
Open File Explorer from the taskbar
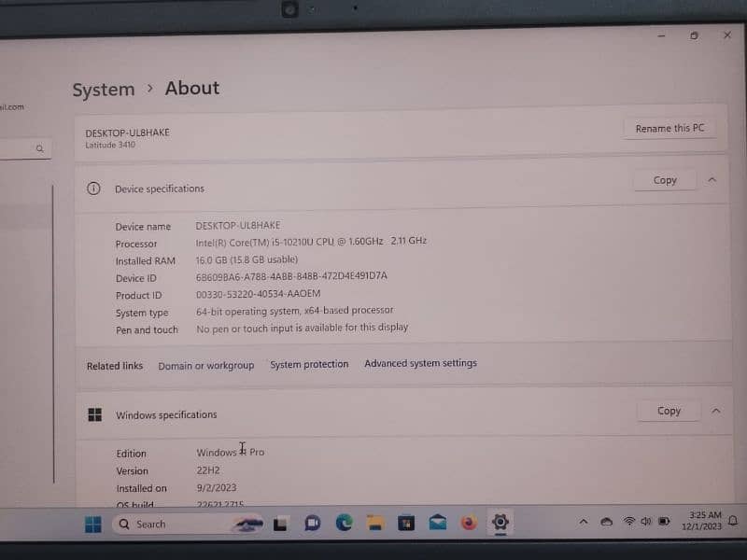[x=375, y=523]
